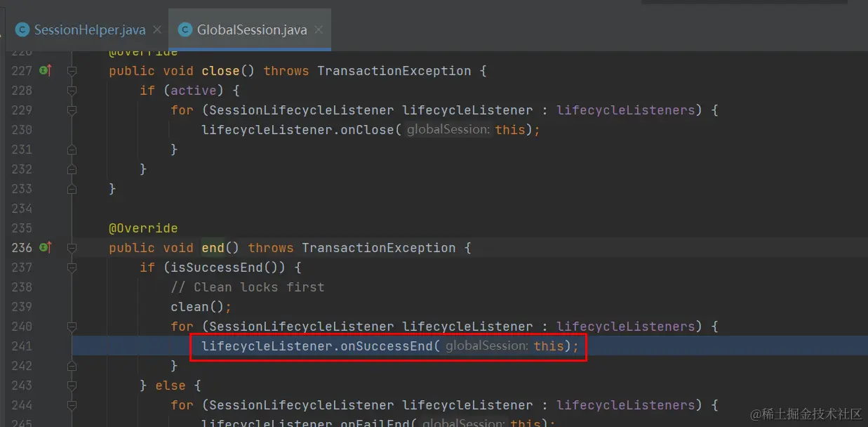
Task: Click the end method name on line 236
Action: click(213, 248)
